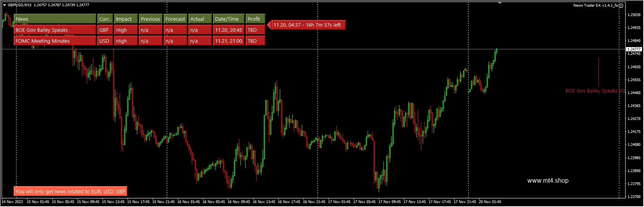The height and width of the screenshot is (207, 644).
Task: Click the TBD profit cell for BOE row
Action: pyautogui.click(x=255, y=30)
